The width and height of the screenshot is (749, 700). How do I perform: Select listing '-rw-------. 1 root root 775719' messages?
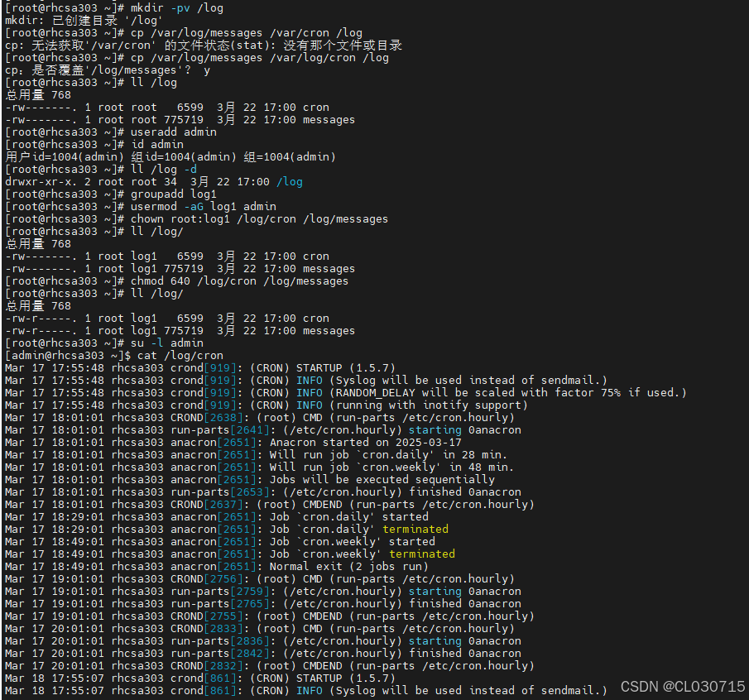180,120
